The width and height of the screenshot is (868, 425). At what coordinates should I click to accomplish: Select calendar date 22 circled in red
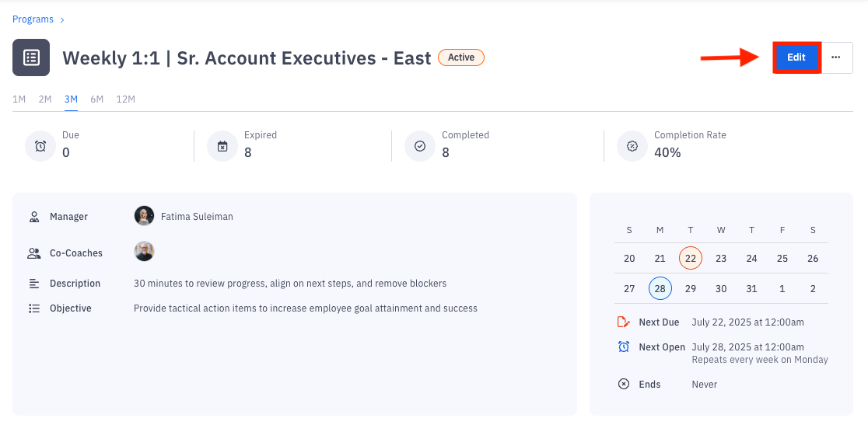click(x=690, y=258)
